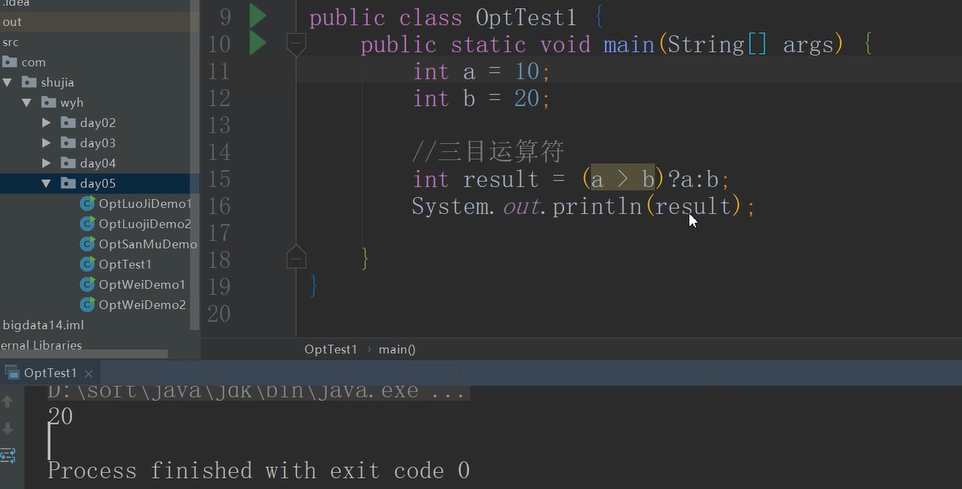The height and width of the screenshot is (489, 962).
Task: Click OptLuojiDemo2 class icon
Action: click(87, 224)
